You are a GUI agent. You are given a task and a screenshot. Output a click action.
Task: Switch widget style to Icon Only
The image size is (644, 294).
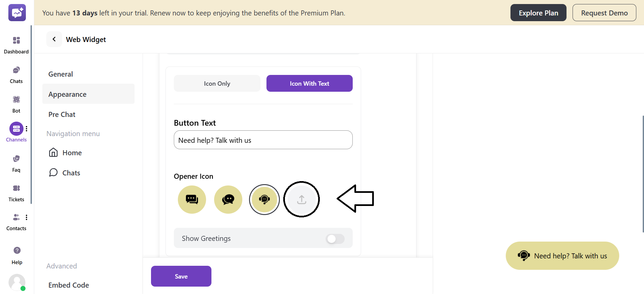[217, 84]
